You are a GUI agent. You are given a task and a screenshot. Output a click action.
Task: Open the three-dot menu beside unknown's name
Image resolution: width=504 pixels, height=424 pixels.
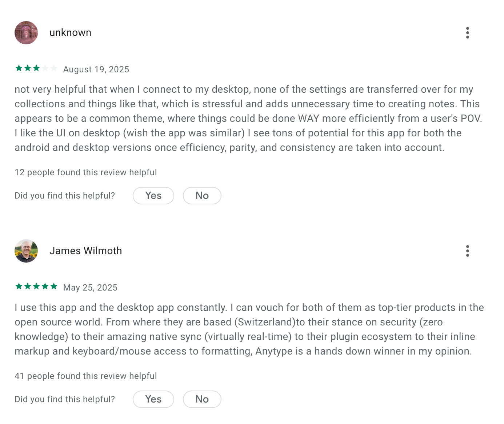467,33
